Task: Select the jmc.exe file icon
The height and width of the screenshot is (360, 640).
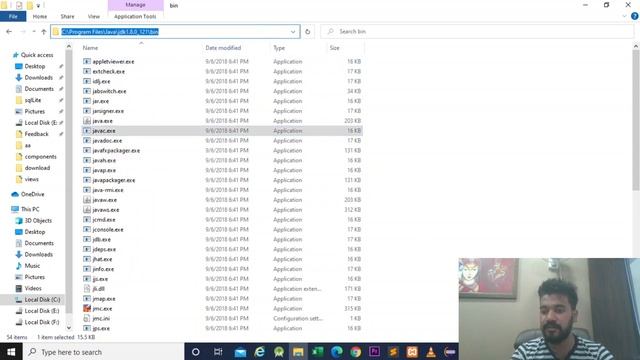Action: (87, 309)
